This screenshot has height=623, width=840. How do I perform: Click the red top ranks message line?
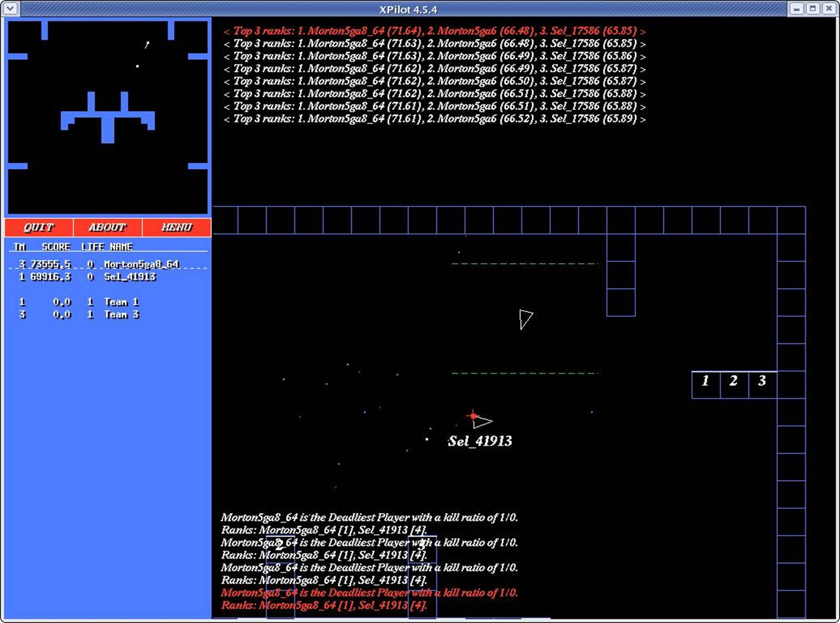pos(434,31)
